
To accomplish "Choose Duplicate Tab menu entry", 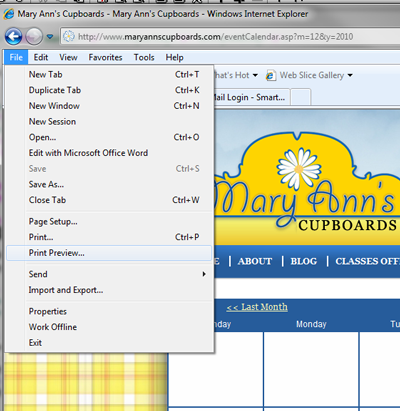I will click(x=109, y=90).
